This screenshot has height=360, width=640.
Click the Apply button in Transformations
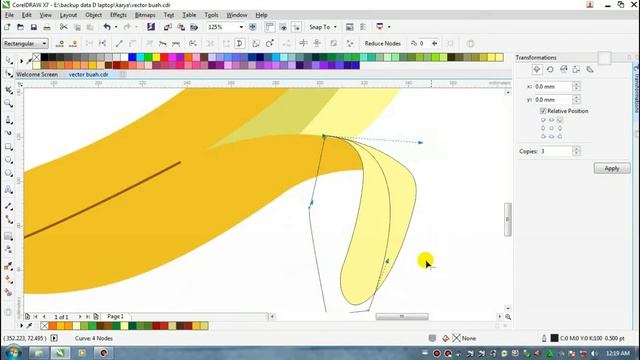[x=612, y=168]
